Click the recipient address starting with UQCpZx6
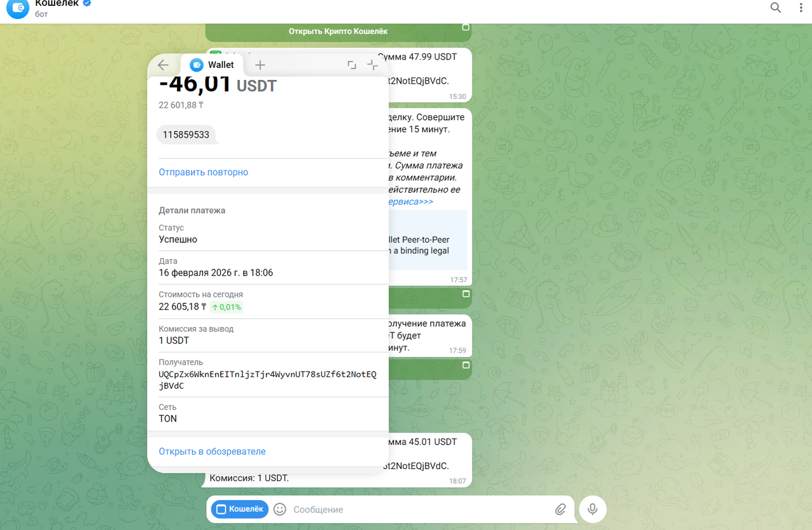The image size is (812, 530). point(267,380)
